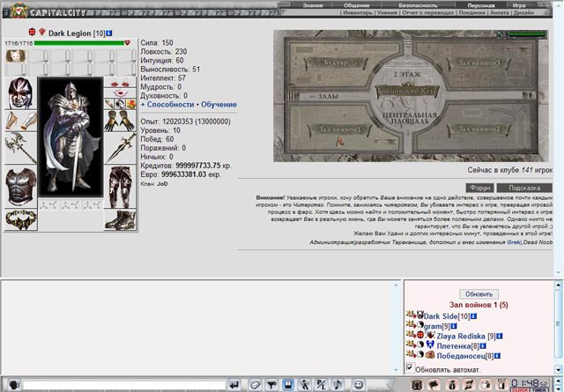The width and height of the screenshot is (564, 392).
Task: Click the Обновить button
Action: pyautogui.click(x=479, y=294)
